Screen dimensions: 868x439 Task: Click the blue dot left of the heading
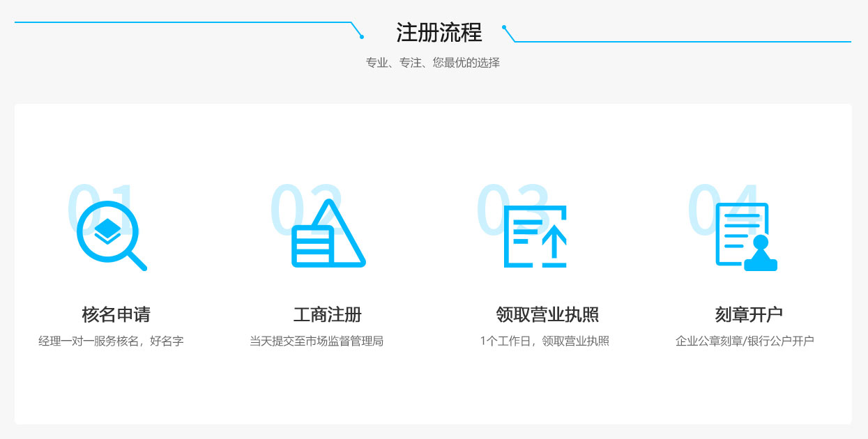(362, 37)
